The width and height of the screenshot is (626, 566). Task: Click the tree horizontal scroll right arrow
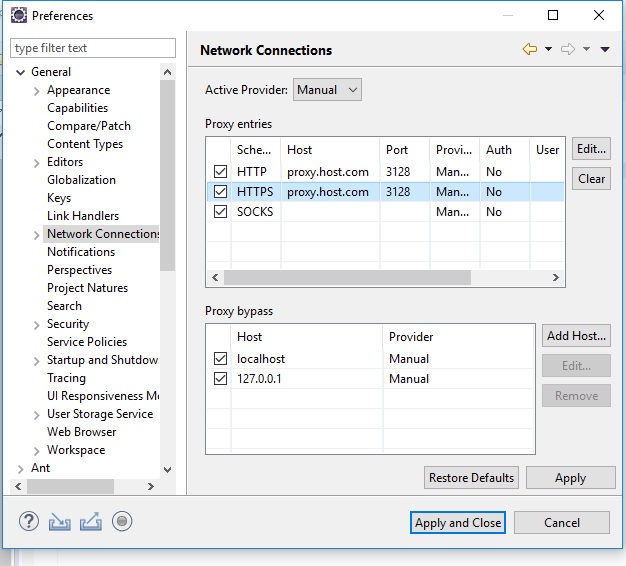click(x=151, y=486)
